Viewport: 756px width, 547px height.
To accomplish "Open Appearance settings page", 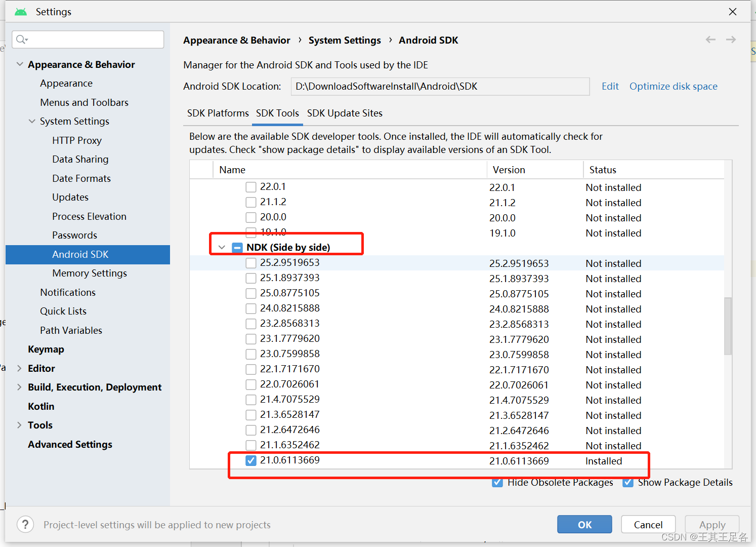I will [x=66, y=83].
